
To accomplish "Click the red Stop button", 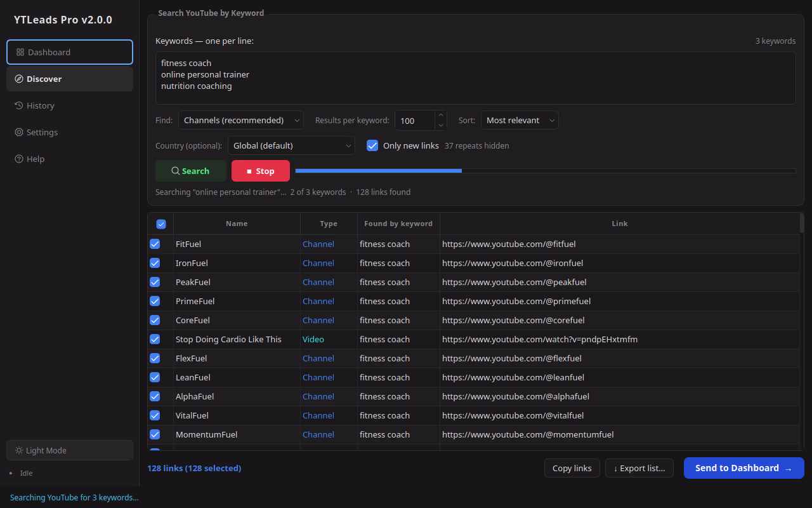I will [x=261, y=171].
